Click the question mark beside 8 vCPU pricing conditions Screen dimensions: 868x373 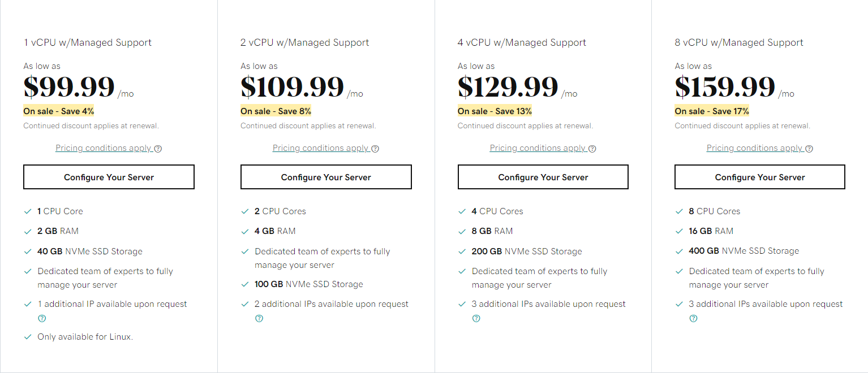pyautogui.click(x=809, y=148)
